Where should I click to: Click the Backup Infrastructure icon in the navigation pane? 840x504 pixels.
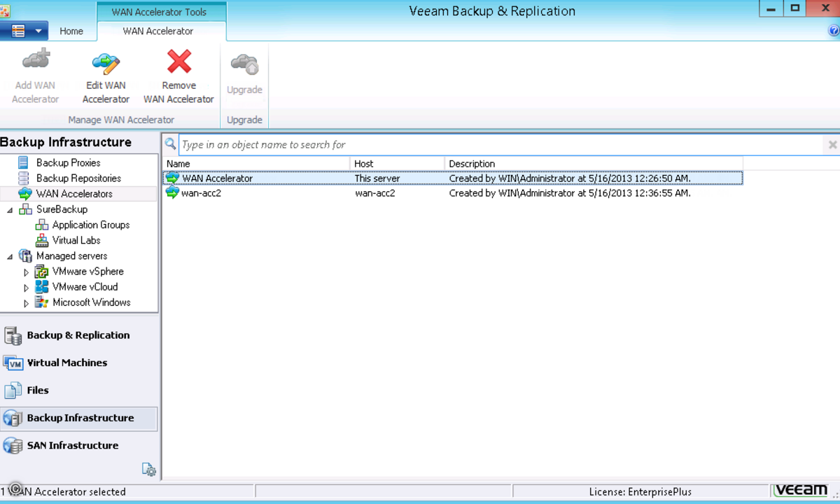13,418
